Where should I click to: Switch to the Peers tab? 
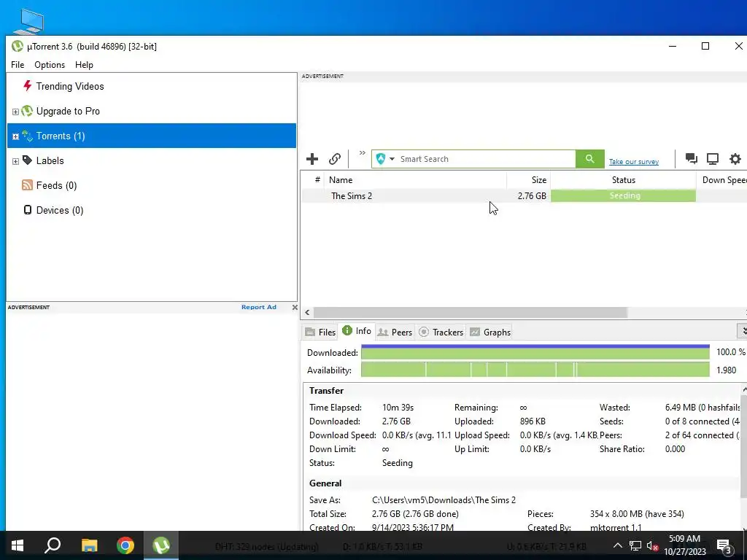[x=395, y=332]
